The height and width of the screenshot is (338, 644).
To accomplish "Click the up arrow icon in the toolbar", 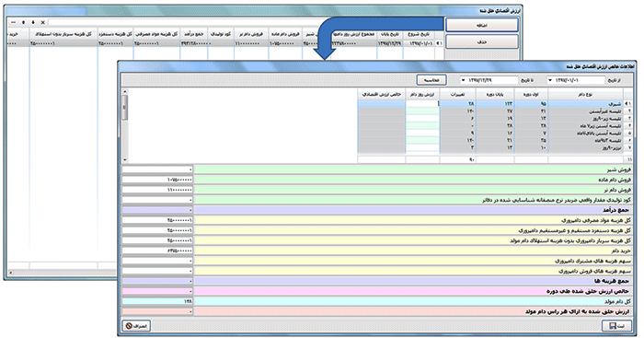I will [23, 22].
